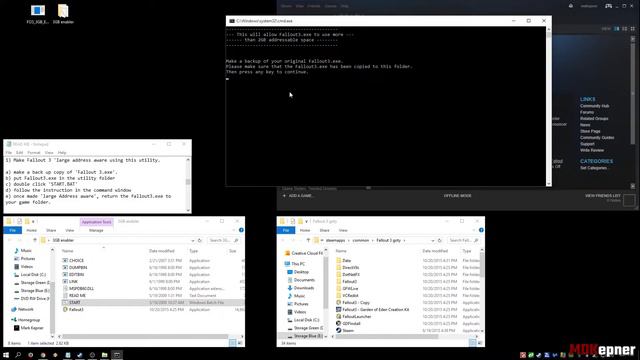
Task: Open Share tab in Fallout 3 goty ribbon
Action: [324, 230]
